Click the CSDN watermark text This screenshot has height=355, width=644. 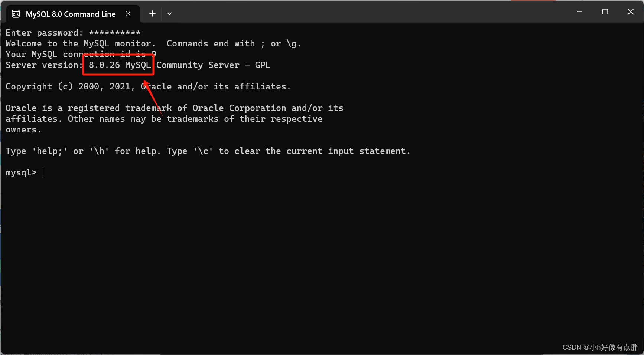click(x=600, y=347)
